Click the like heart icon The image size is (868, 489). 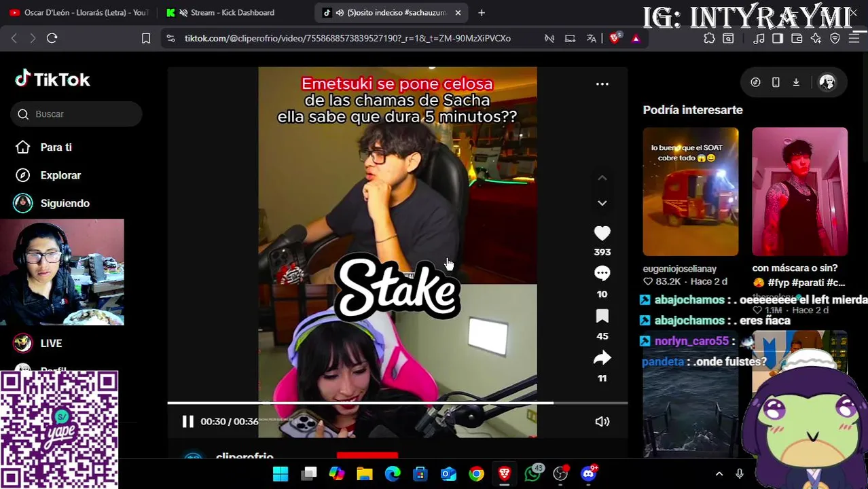coord(602,234)
